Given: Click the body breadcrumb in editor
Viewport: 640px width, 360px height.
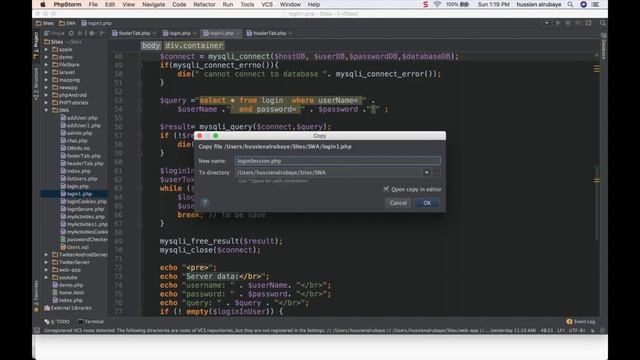Looking at the screenshot, I should pos(151,46).
